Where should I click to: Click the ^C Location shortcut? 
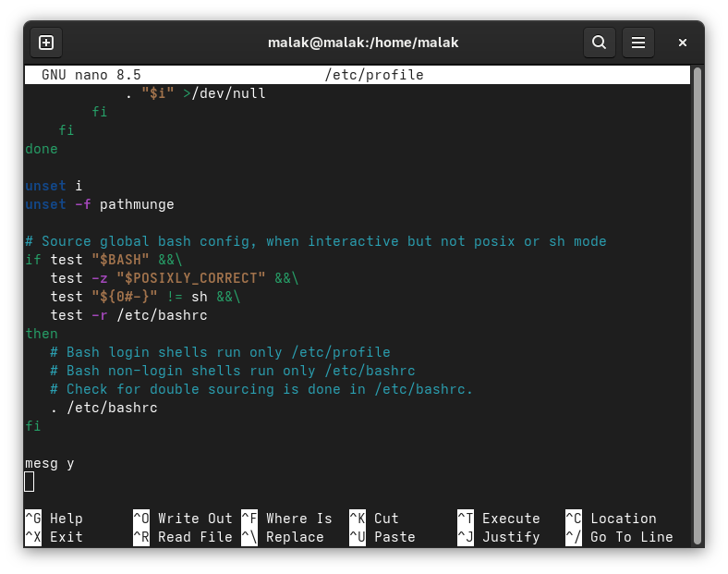611,519
